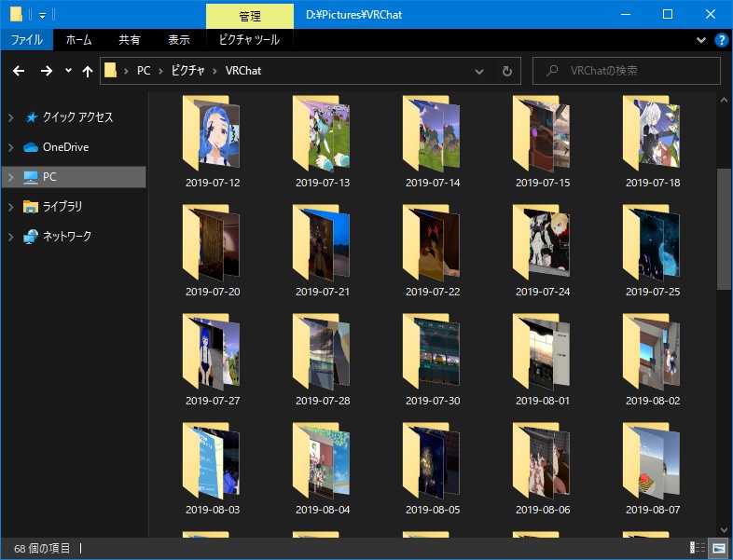Open Explorer help question mark
This screenshot has width=733, height=560.
click(721, 40)
